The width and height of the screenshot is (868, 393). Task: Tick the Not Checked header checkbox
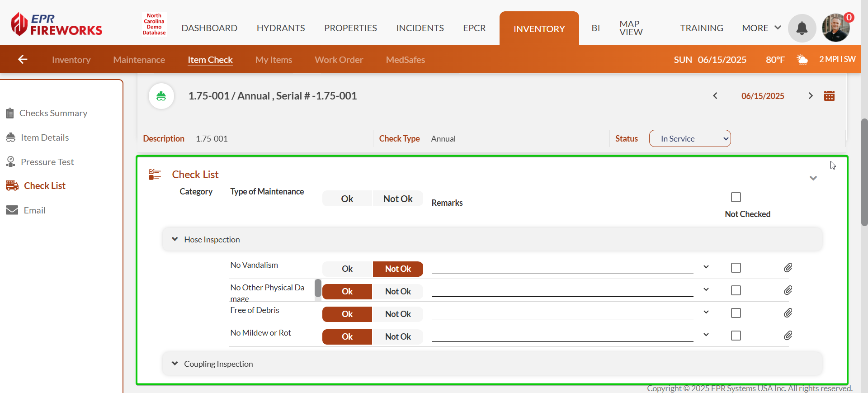pyautogui.click(x=736, y=197)
